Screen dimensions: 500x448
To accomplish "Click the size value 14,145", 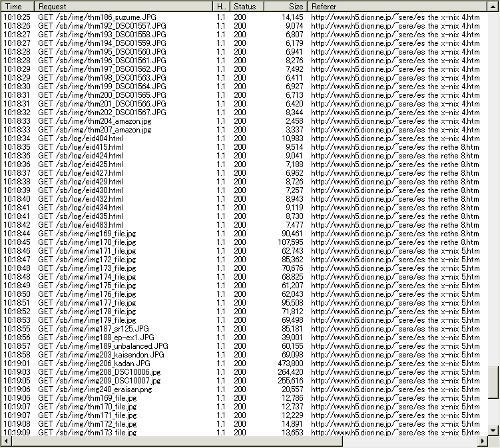I will [x=292, y=17].
